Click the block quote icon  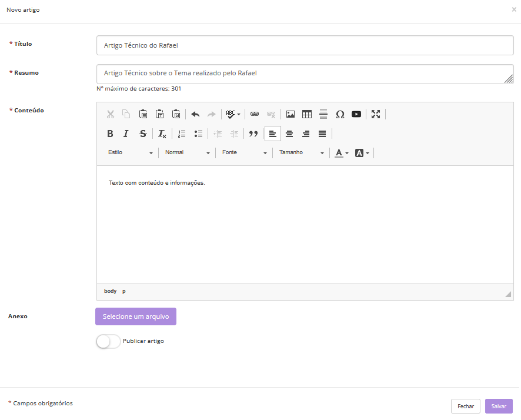click(x=253, y=134)
